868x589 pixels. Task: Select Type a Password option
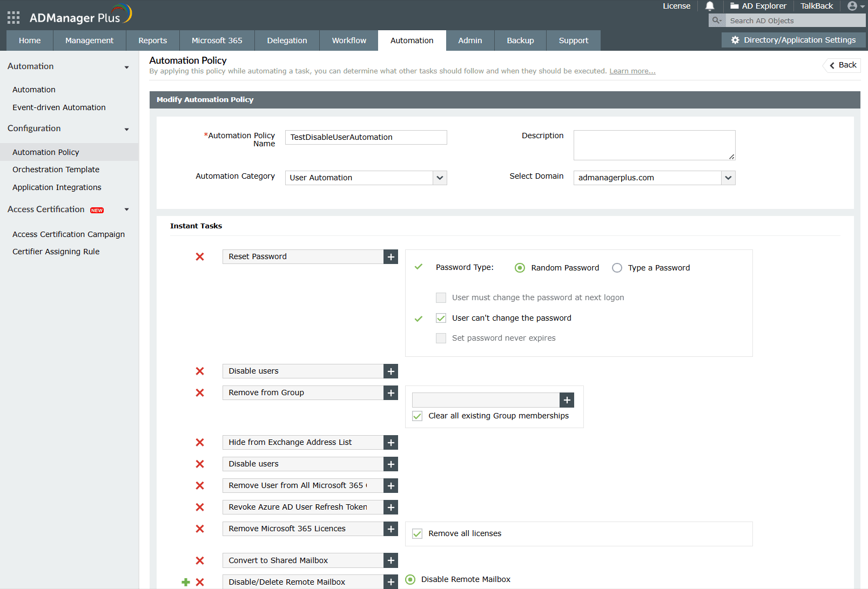[617, 267]
